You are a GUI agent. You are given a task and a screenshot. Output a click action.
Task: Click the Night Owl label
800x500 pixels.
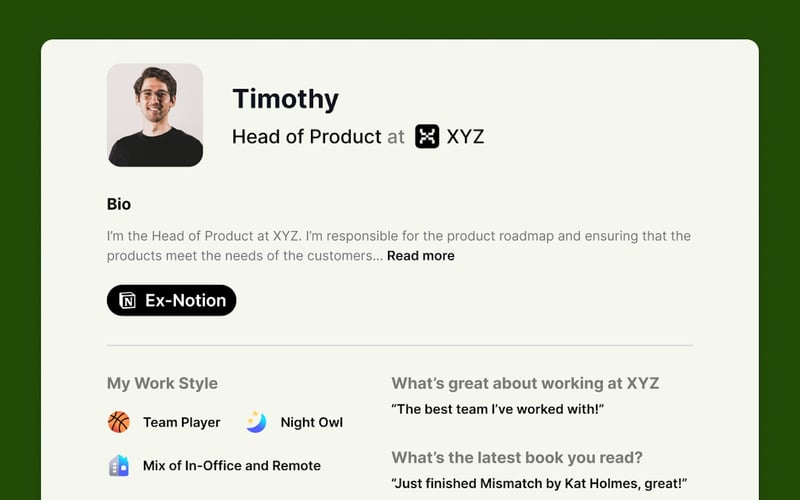click(311, 422)
